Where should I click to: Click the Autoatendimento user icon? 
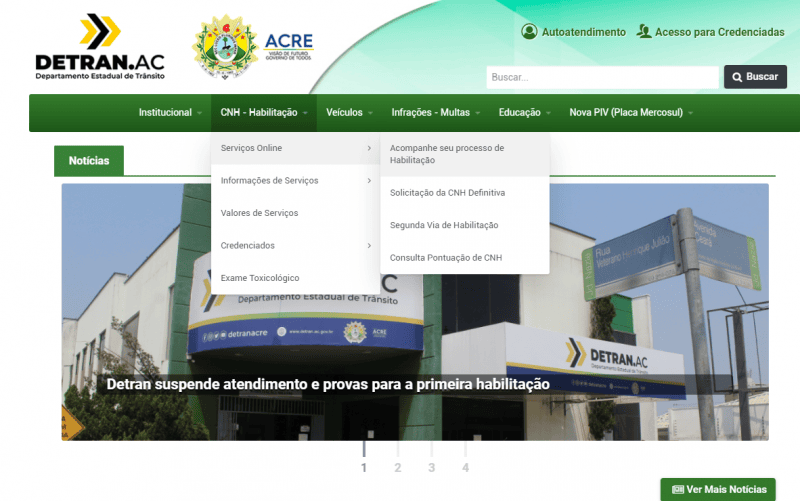529,32
